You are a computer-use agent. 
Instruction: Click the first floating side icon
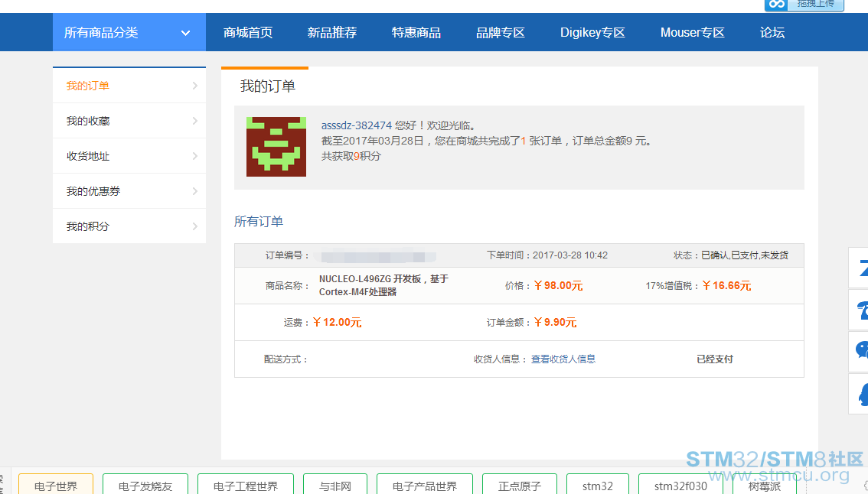click(x=859, y=268)
